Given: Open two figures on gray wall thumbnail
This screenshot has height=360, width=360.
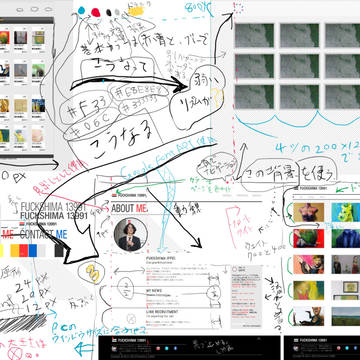Looking at the screenshot, I should pyautogui.click(x=346, y=264).
